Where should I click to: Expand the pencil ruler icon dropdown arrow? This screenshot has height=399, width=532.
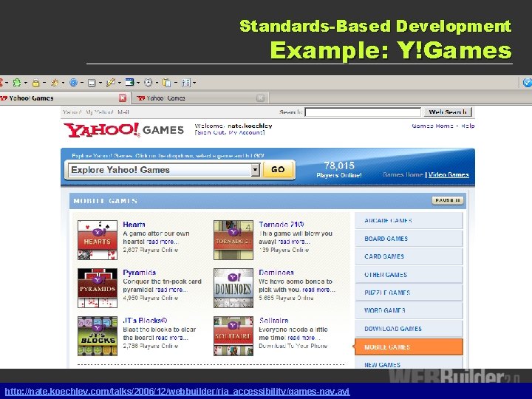click(120, 83)
